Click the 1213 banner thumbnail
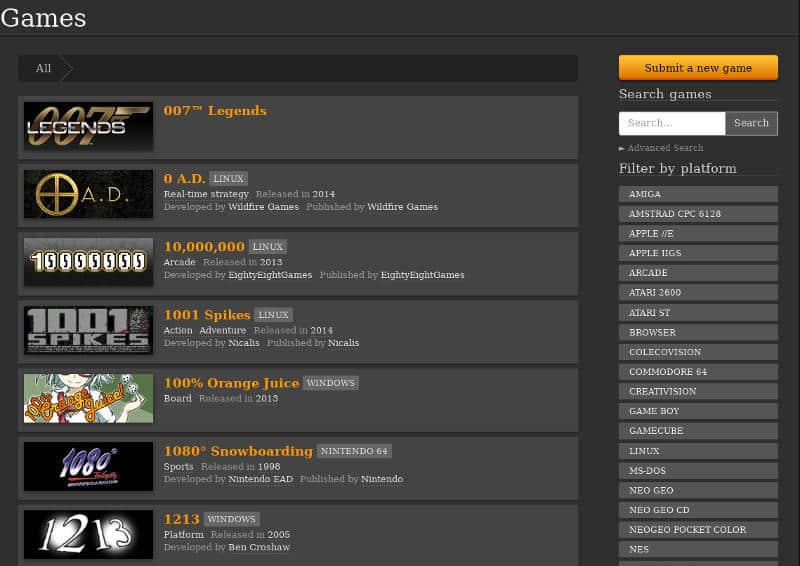Screen dimensions: 800x566 coord(88,534)
